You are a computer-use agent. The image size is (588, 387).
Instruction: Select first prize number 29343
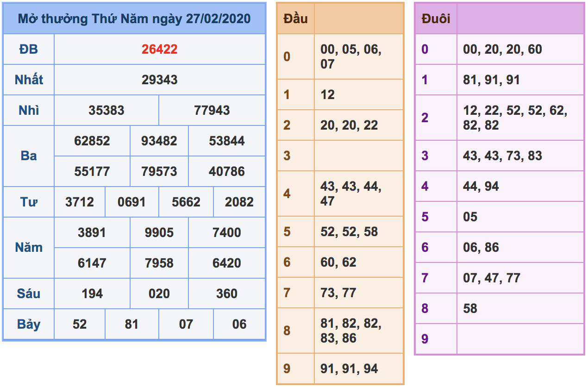tap(160, 79)
